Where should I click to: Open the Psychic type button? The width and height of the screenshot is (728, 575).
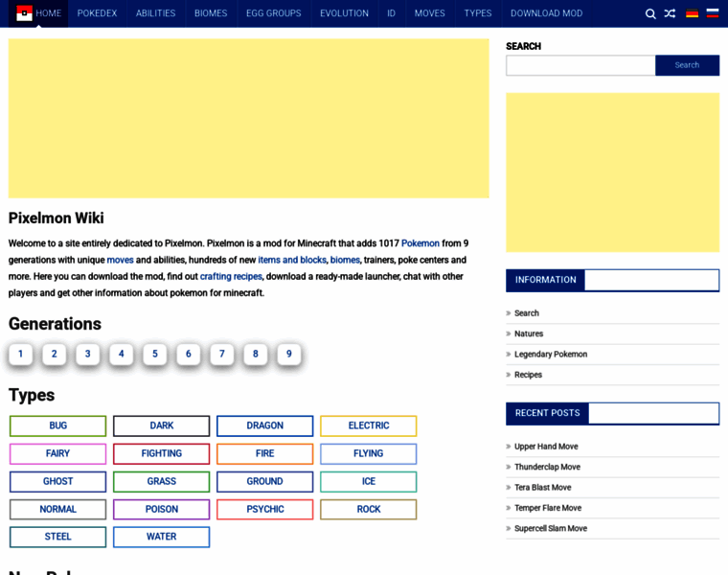(265, 510)
